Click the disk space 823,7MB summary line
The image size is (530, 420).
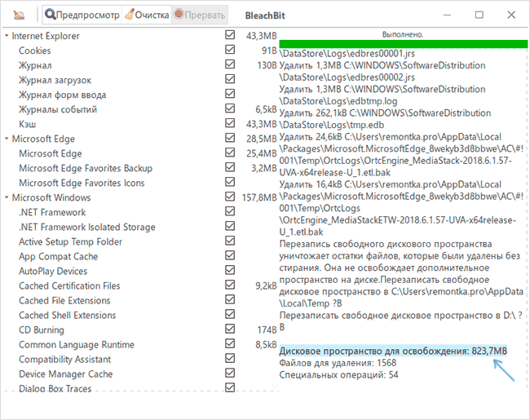coord(393,351)
